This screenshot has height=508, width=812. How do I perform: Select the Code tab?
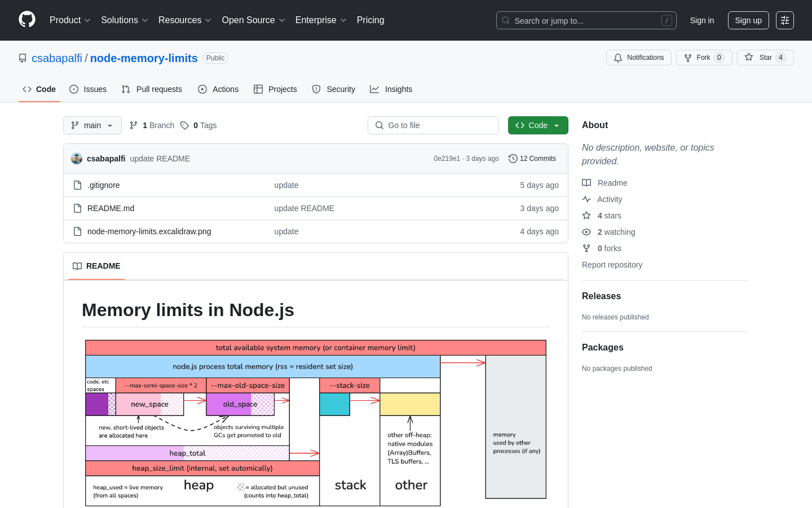(39, 89)
